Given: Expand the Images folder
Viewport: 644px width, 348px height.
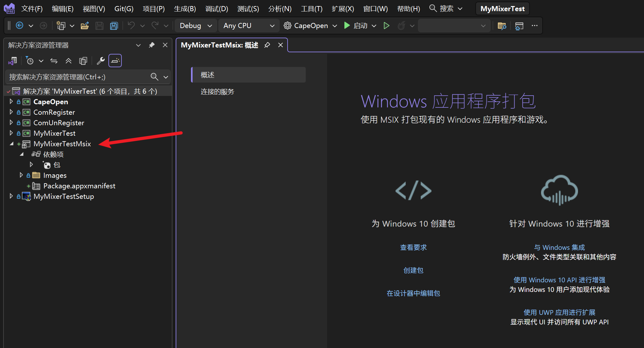Looking at the screenshot, I should coord(21,175).
